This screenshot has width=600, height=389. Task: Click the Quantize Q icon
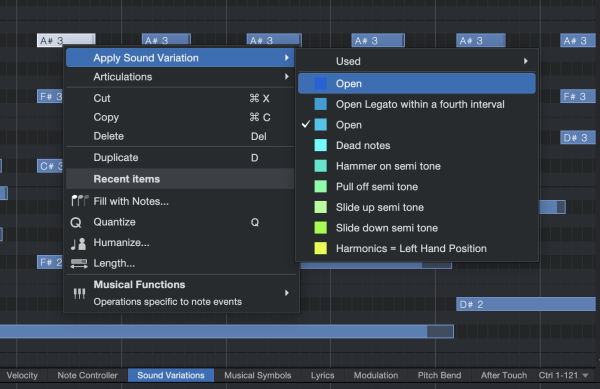click(76, 222)
